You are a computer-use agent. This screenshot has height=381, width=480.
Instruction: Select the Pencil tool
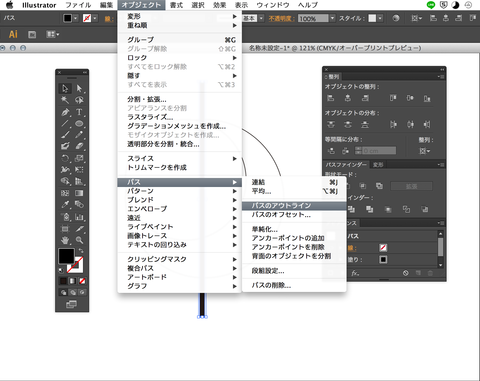point(79,135)
